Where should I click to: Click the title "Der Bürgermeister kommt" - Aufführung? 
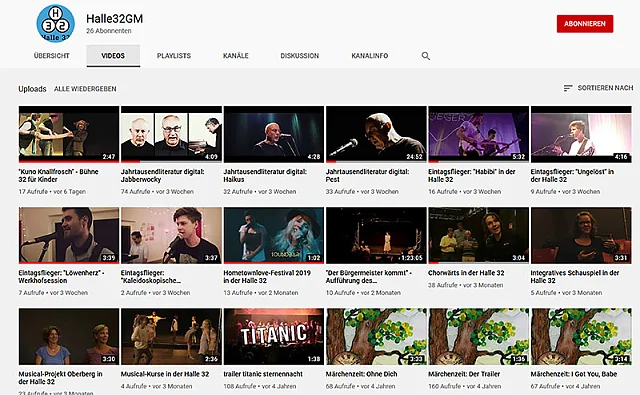[369, 277]
